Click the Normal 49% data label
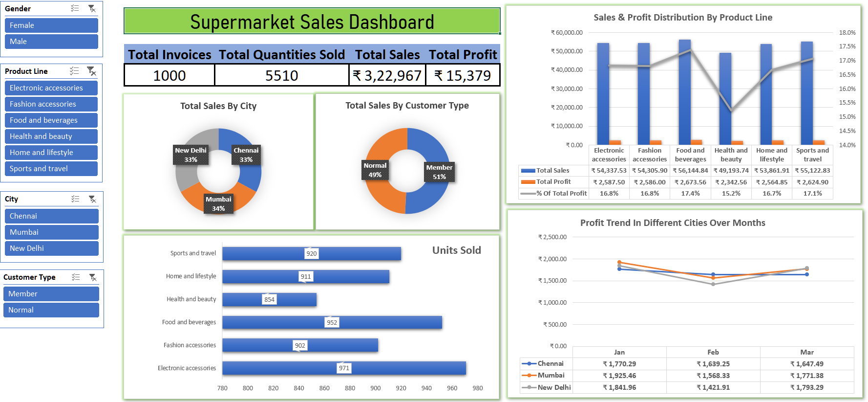Image resolution: width=868 pixels, height=402 pixels. click(375, 170)
